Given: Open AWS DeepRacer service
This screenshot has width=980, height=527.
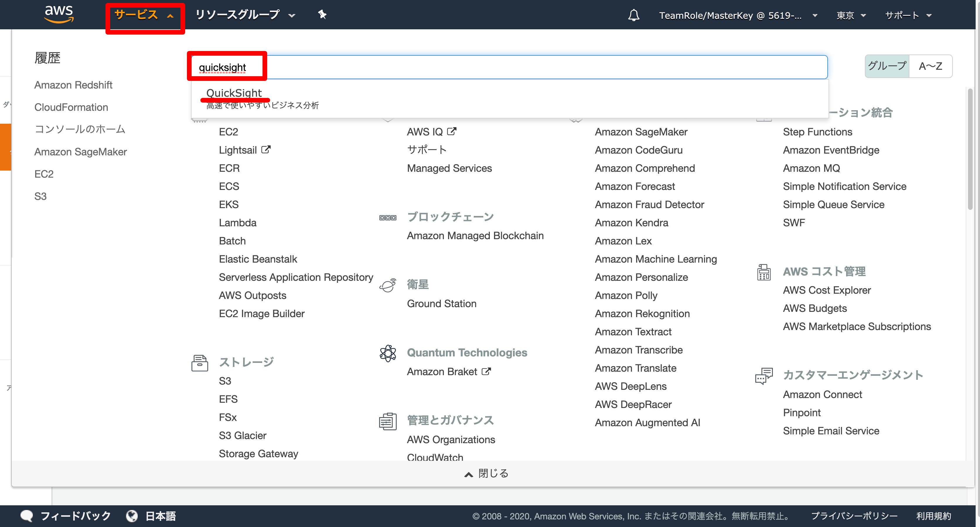Looking at the screenshot, I should [x=633, y=404].
